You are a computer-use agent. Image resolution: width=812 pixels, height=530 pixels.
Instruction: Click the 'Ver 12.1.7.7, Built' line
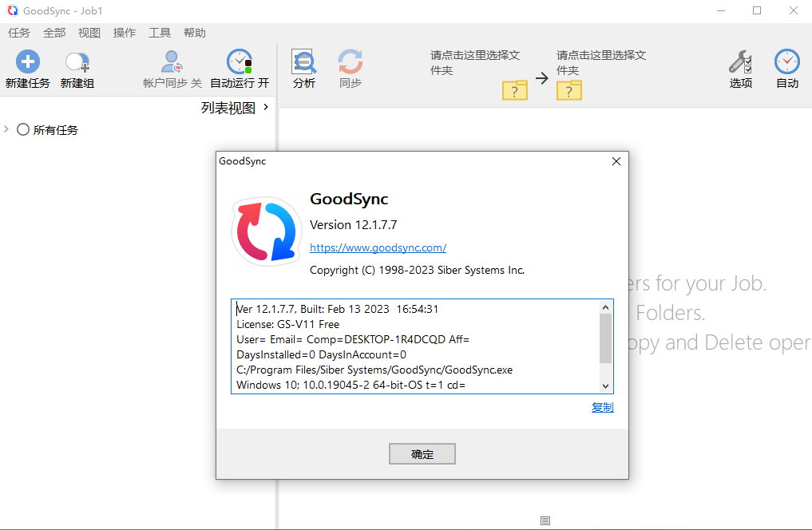(337, 309)
